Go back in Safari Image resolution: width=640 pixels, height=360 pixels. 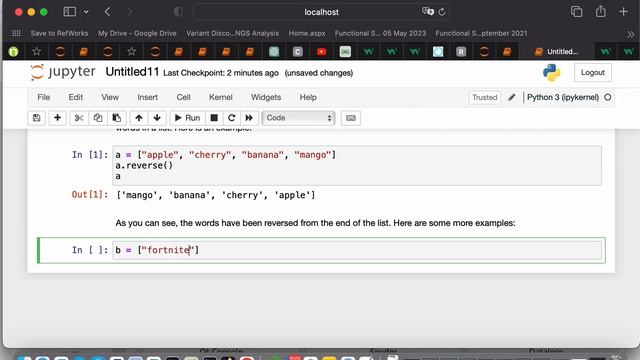(107, 12)
